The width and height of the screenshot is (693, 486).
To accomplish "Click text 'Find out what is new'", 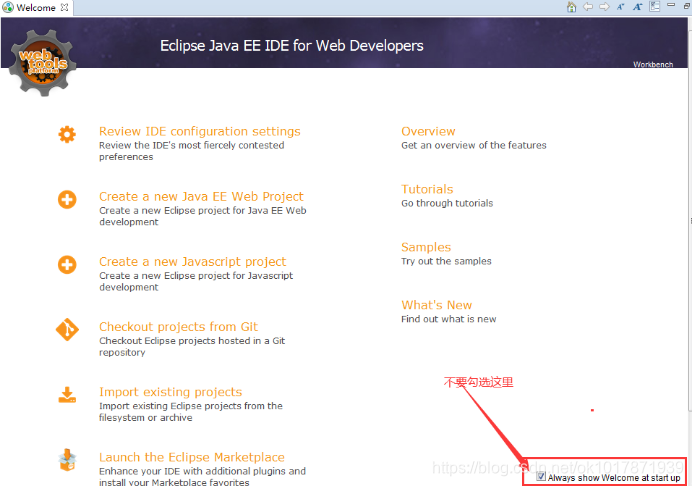I will (x=449, y=319).
